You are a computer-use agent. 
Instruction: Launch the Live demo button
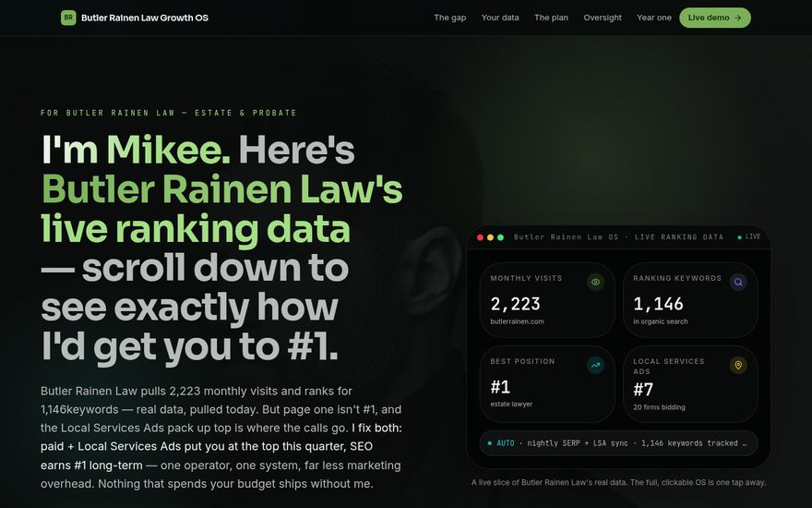point(714,18)
